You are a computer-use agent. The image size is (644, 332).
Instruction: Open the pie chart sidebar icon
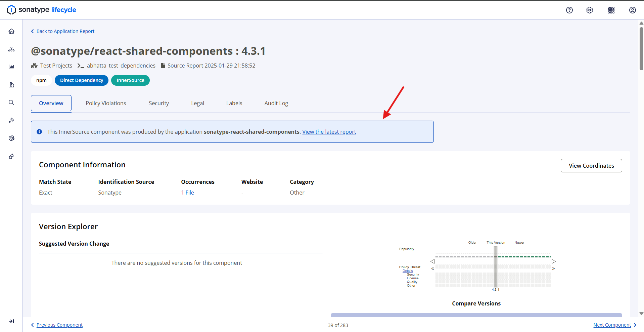[11, 138]
